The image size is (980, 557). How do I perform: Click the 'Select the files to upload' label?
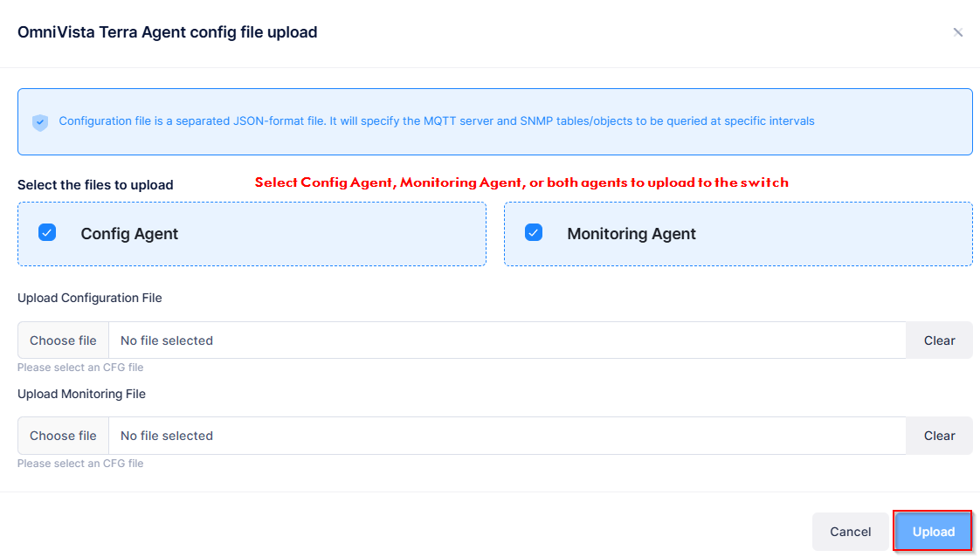[x=95, y=185]
